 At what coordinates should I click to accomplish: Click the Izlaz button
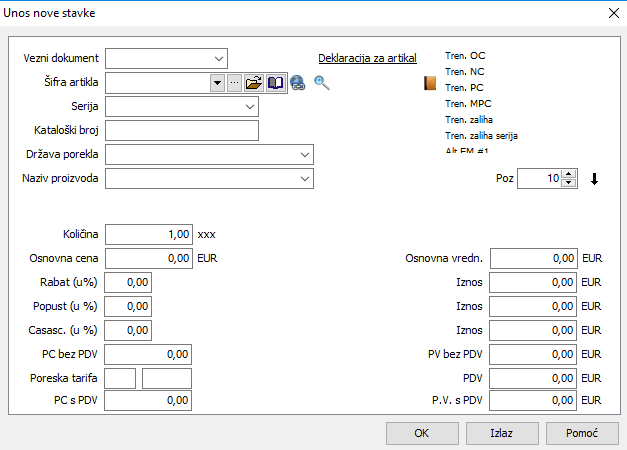pyautogui.click(x=501, y=434)
